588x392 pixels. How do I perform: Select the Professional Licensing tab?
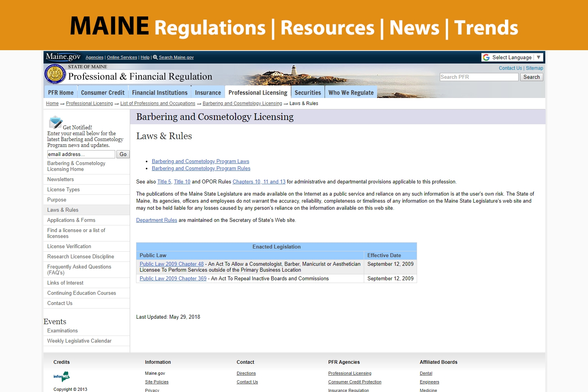coord(258,93)
